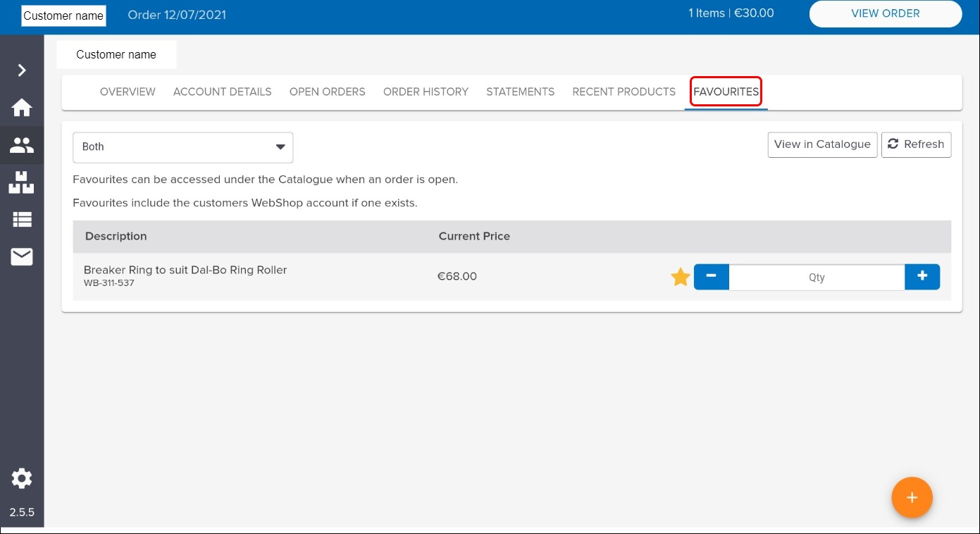
Task: Toggle the favourite star for Breaker Ring
Action: pyautogui.click(x=680, y=278)
